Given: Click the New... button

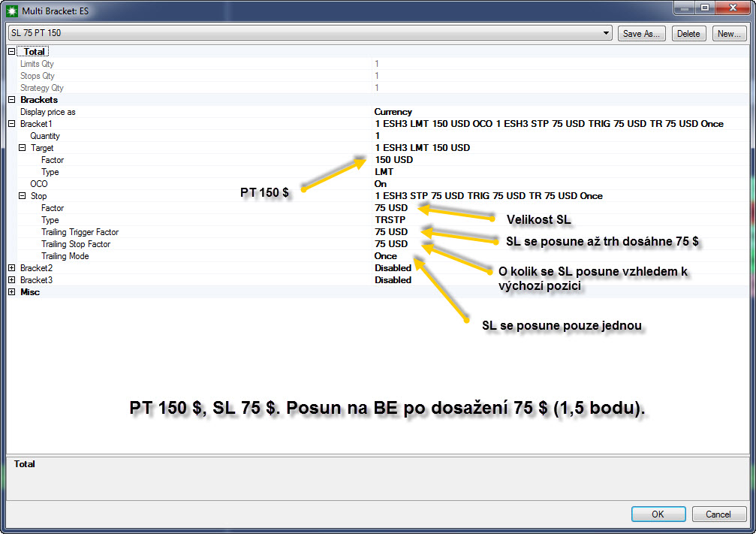Looking at the screenshot, I should click(729, 33).
